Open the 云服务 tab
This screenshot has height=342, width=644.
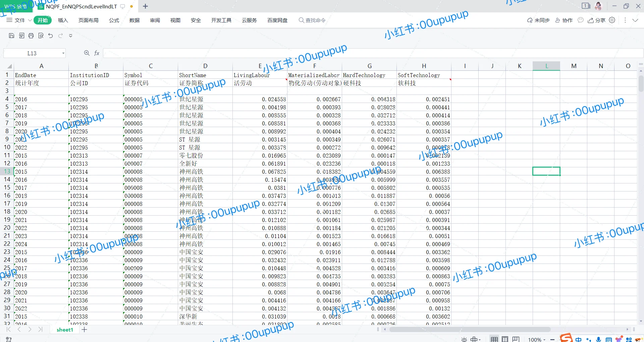point(250,20)
